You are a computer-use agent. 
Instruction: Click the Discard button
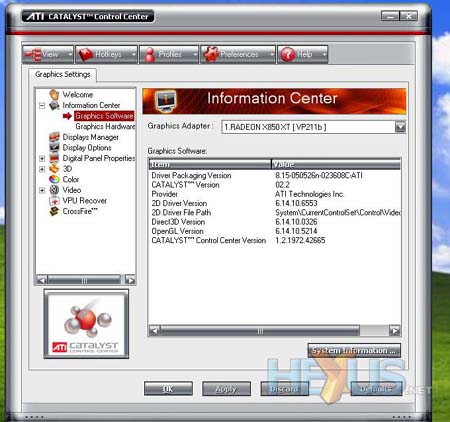(x=284, y=389)
